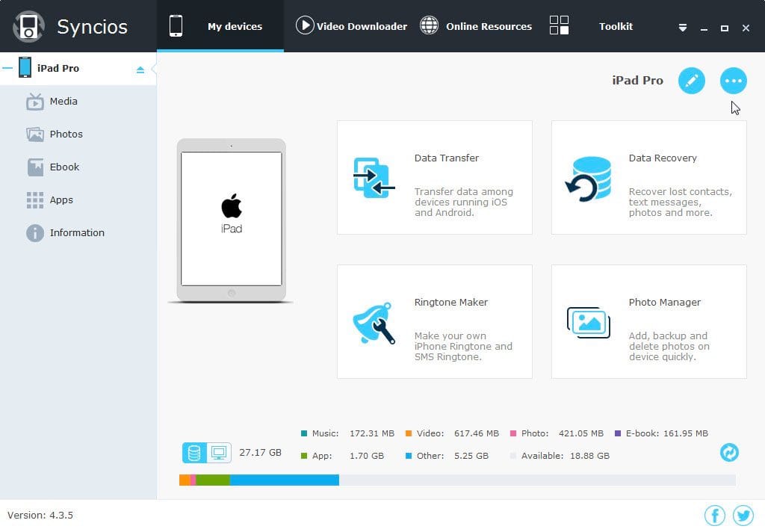This screenshot has width=765, height=532.
Task: Open the Photo Manager tool
Action: click(x=649, y=321)
